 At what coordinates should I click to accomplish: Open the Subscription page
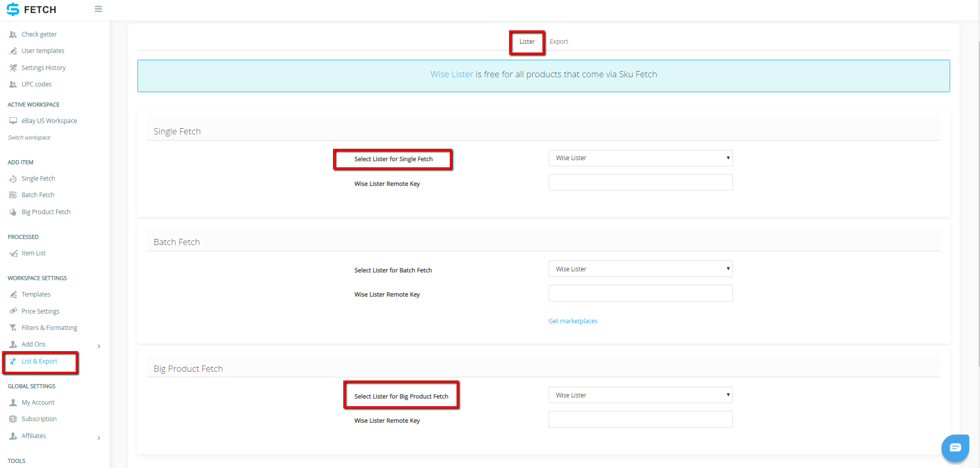click(x=39, y=419)
